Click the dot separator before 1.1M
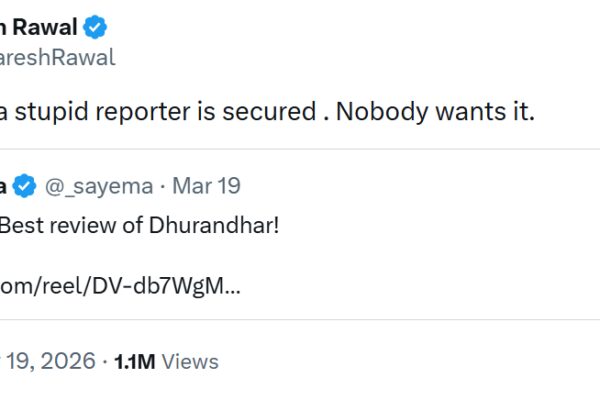Screen dimensions: 600x400 click(105, 361)
